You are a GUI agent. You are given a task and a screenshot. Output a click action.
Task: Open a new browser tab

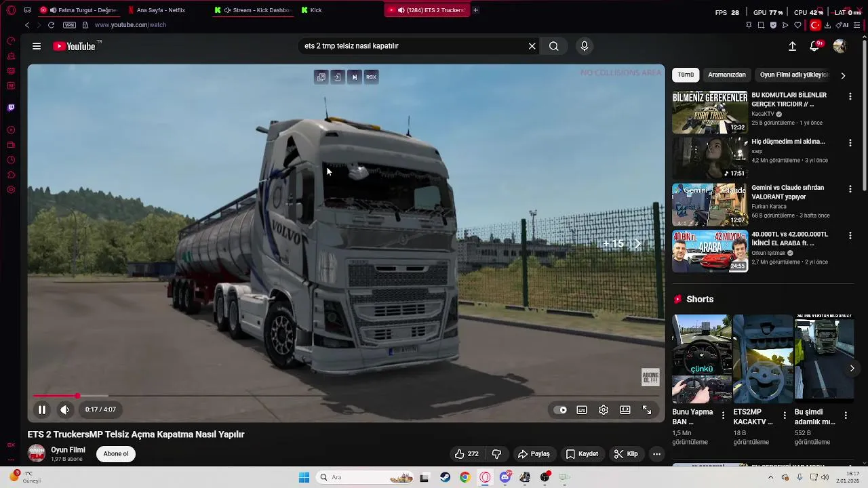[x=475, y=10]
